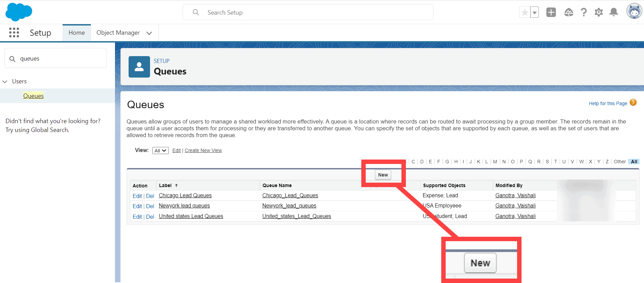644x283 pixels.
Task: Open the Newyork_lead_queues queue name link
Action: click(289, 205)
